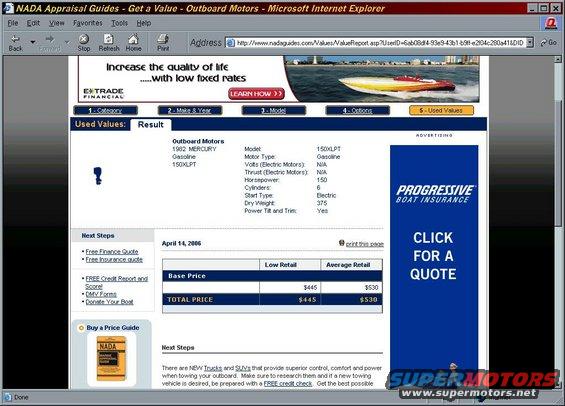Click the Buy a Price Guide heading

tap(113, 328)
